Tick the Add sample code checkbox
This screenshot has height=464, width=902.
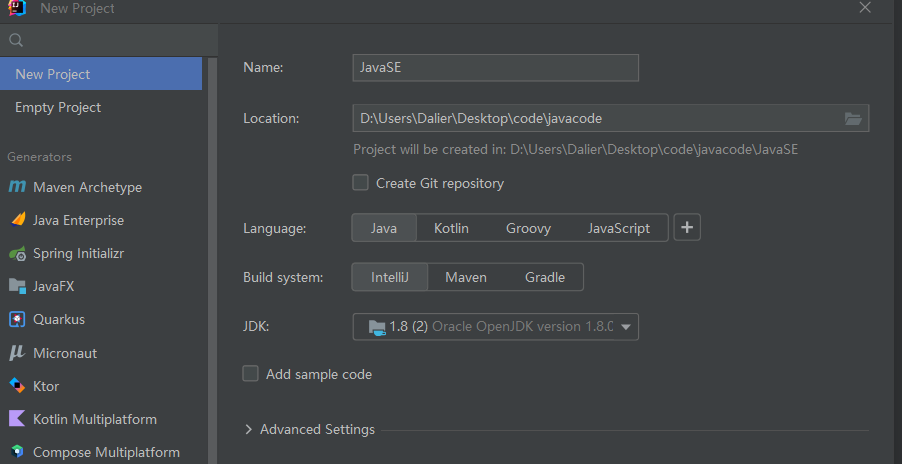251,374
